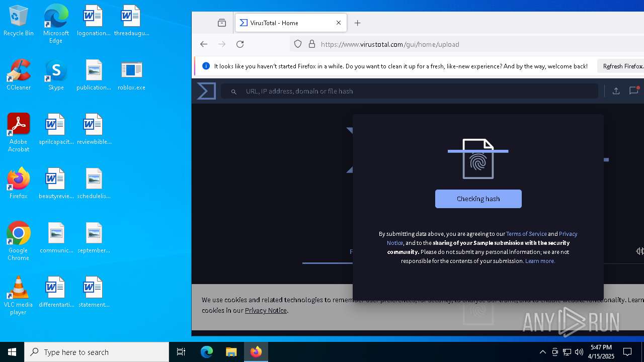
Task: Select the beautyrevie Word document
Action: 56,184
